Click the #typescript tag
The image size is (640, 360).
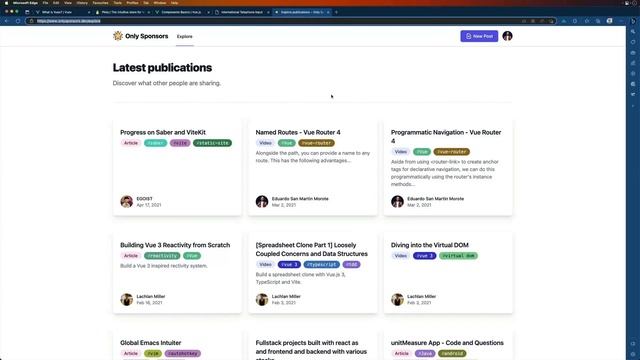tap(322, 264)
